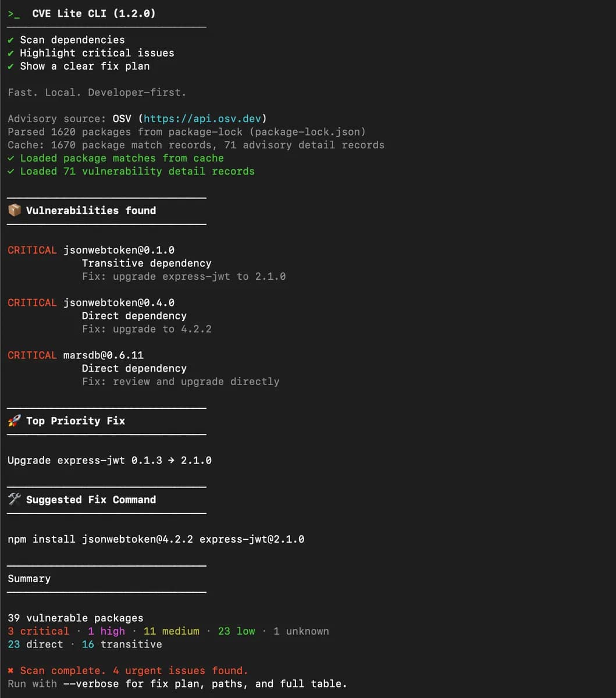Click the package box emoji beside Vulnerabilities found
616x698 pixels.
tap(15, 210)
